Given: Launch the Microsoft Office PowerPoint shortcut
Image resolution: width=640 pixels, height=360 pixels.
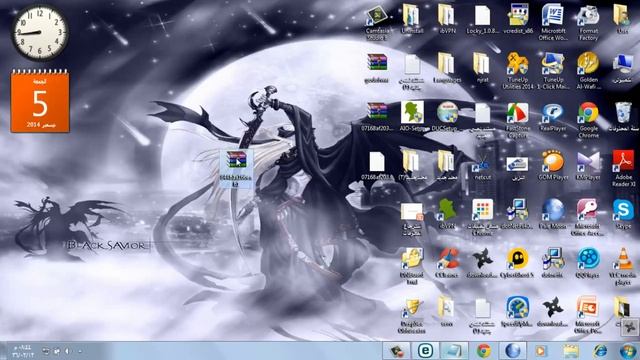Looking at the screenshot, I should [x=587, y=315].
